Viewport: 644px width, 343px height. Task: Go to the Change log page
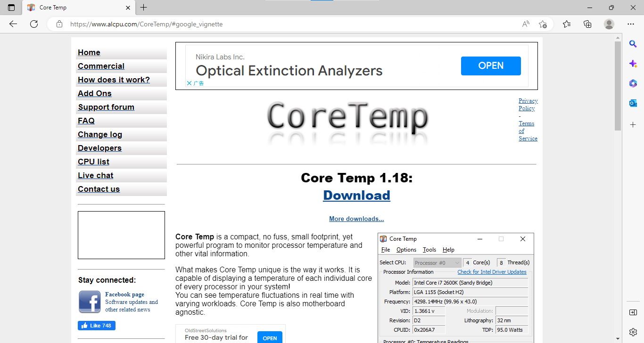(x=100, y=134)
